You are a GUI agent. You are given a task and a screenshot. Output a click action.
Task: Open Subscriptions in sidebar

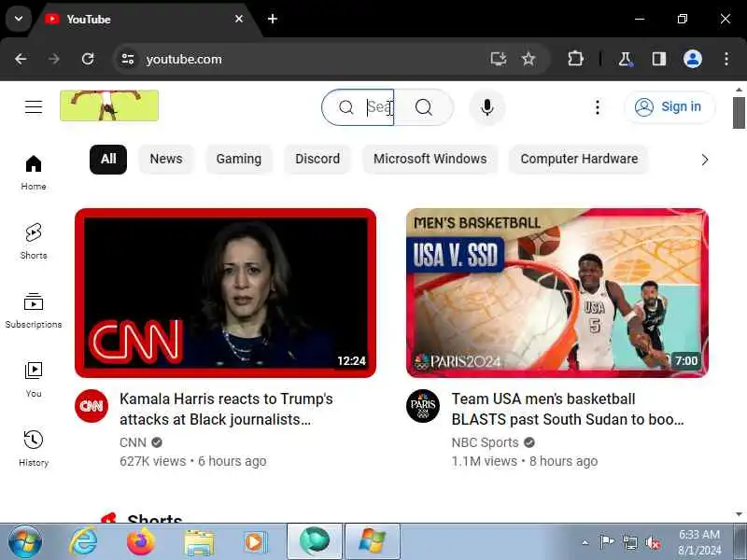34,311
